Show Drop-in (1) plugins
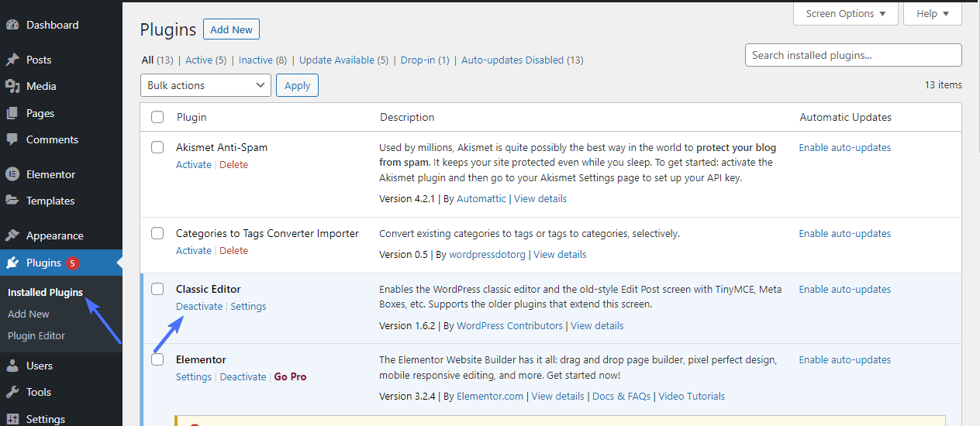The height and width of the screenshot is (426, 980). [x=425, y=60]
